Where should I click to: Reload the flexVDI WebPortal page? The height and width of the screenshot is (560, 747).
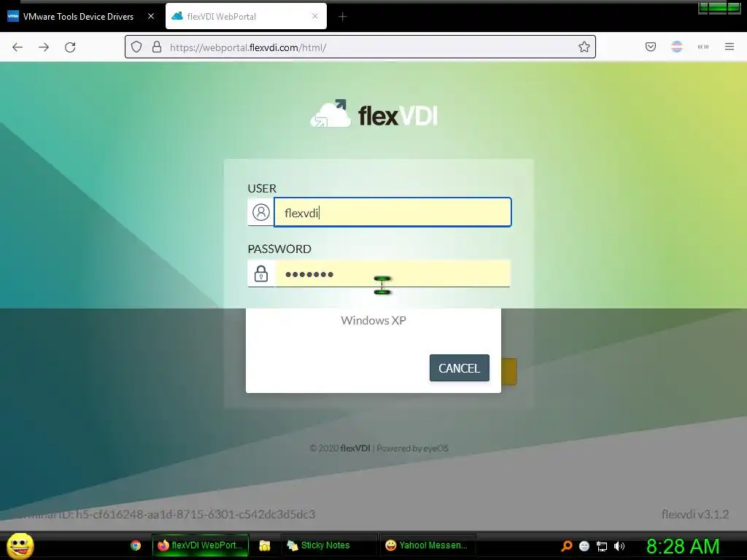click(70, 47)
